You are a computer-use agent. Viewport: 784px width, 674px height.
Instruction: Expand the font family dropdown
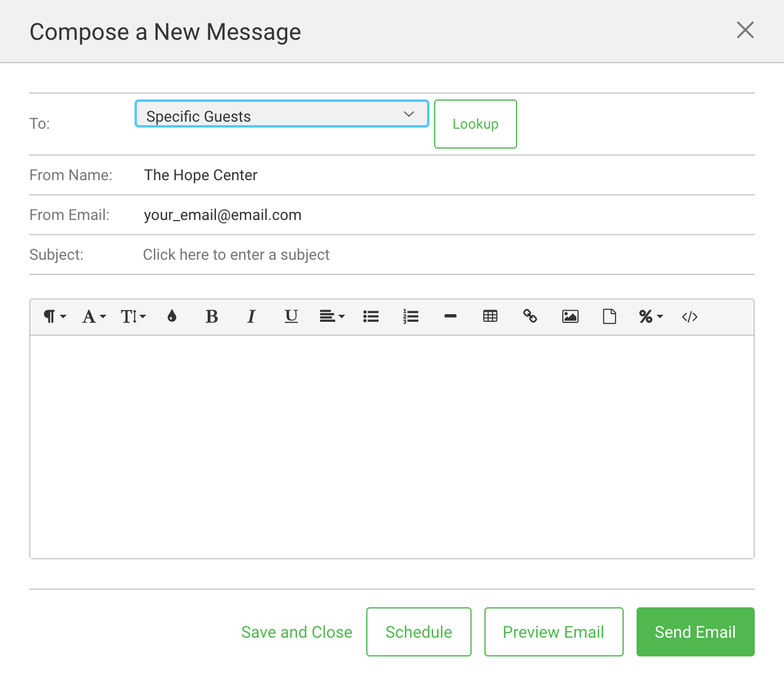(94, 317)
